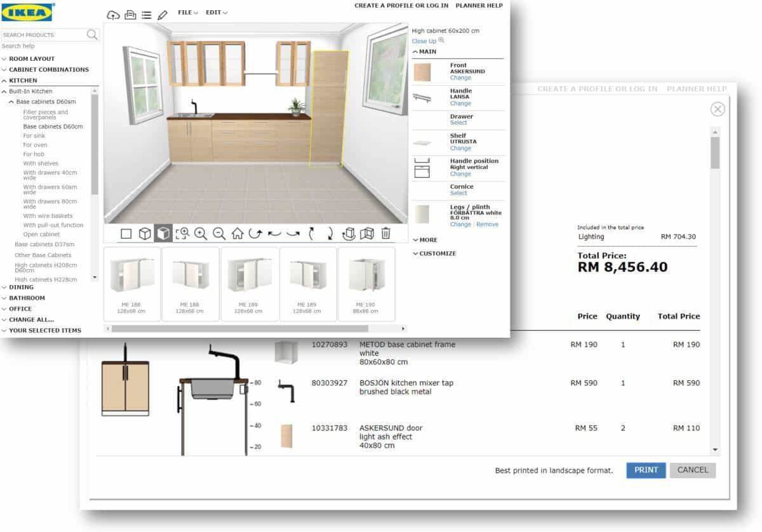Click the search magnifier icon

pyautogui.click(x=92, y=34)
